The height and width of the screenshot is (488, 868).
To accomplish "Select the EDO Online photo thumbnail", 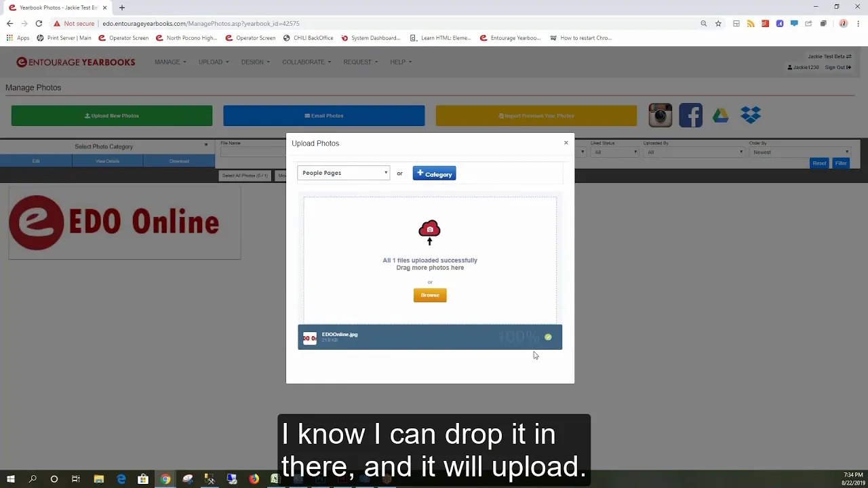I will click(x=125, y=223).
